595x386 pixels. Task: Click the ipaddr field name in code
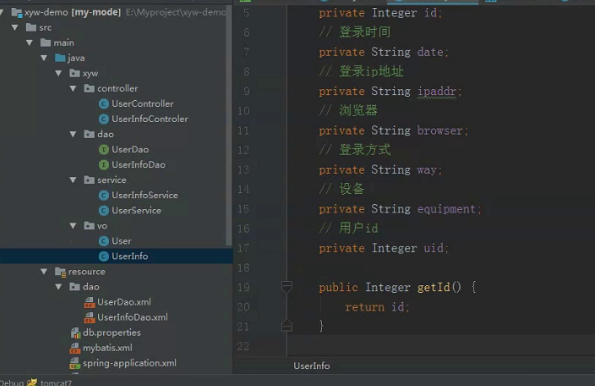[x=437, y=91]
